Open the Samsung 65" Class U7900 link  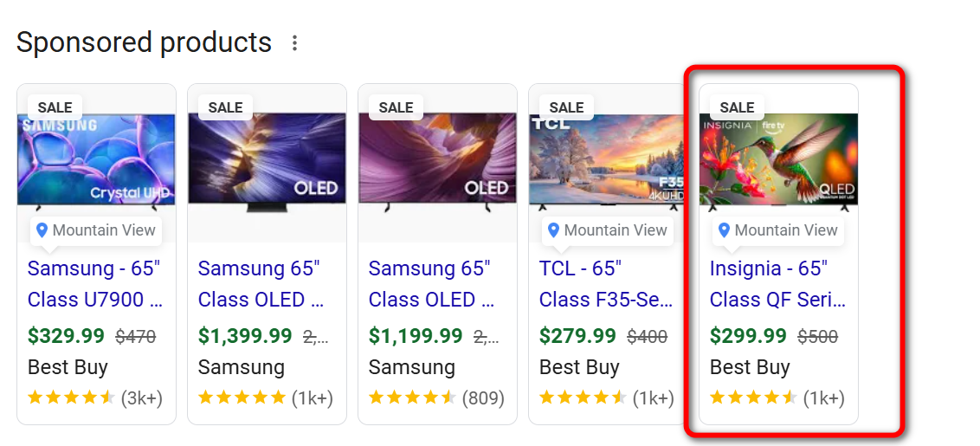[95, 284]
